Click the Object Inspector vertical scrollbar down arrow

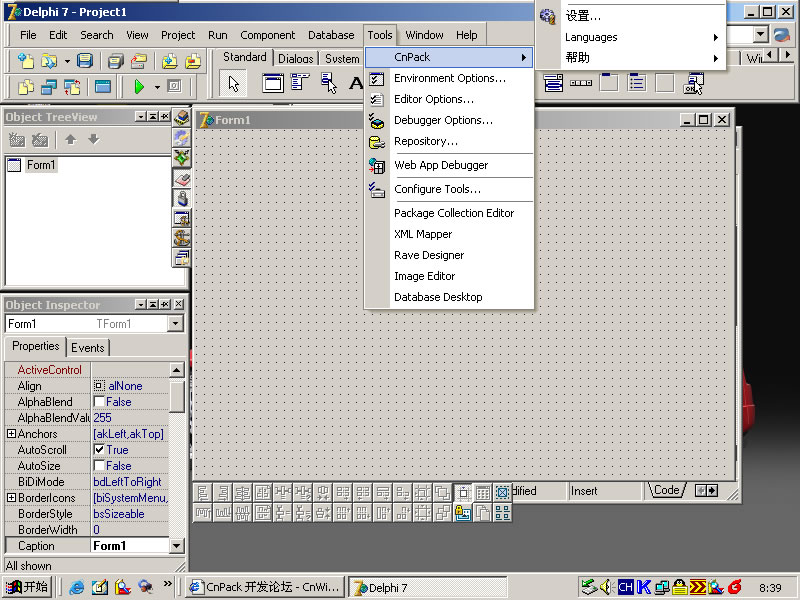tap(177, 546)
